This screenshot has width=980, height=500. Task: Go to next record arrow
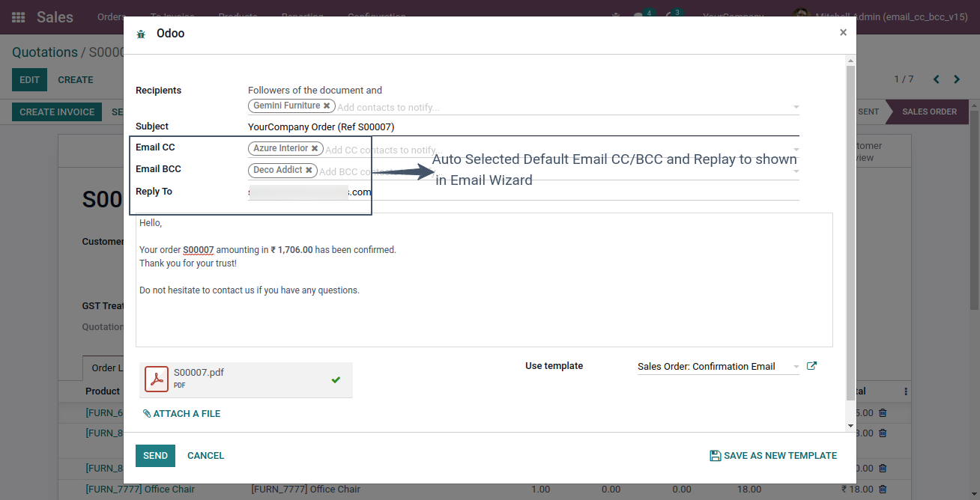[957, 79]
